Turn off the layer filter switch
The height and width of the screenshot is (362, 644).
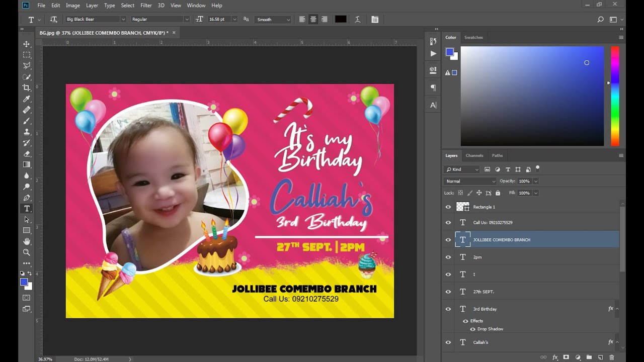pos(537,168)
